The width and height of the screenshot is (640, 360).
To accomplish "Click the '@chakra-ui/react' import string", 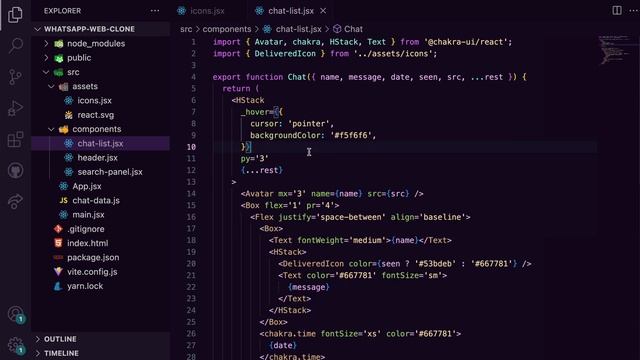I will click(465, 42).
